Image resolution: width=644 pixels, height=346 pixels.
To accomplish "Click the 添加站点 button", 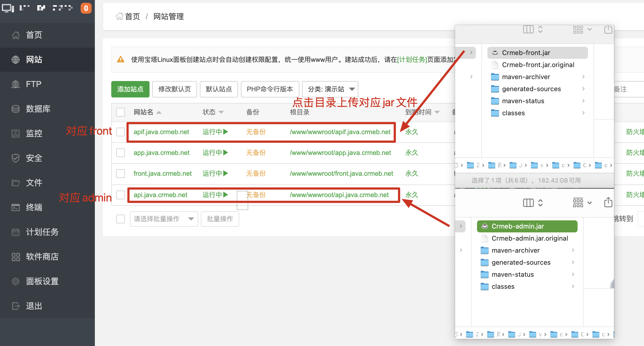I will [130, 89].
